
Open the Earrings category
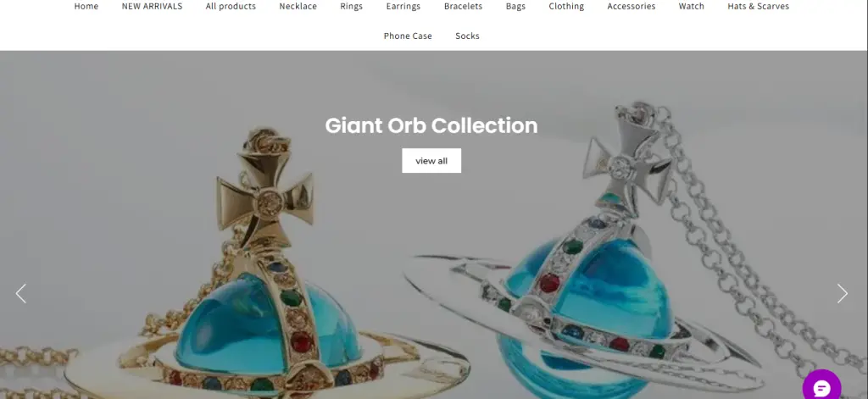point(403,6)
